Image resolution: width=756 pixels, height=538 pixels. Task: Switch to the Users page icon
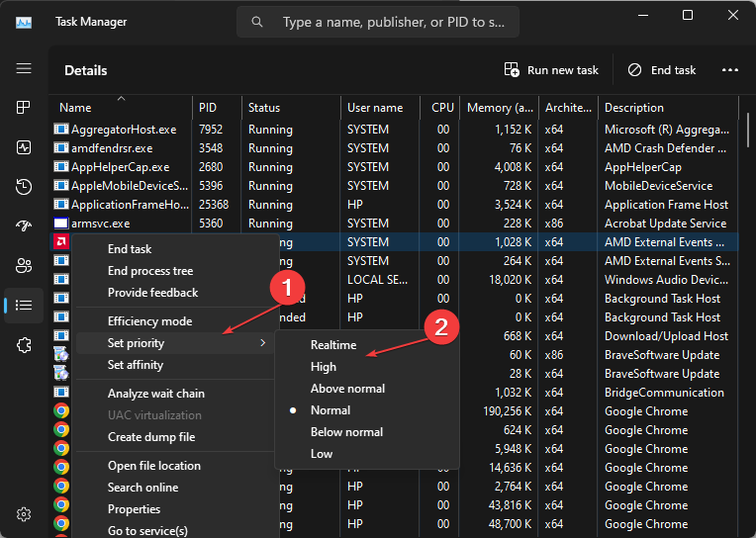tap(24, 266)
